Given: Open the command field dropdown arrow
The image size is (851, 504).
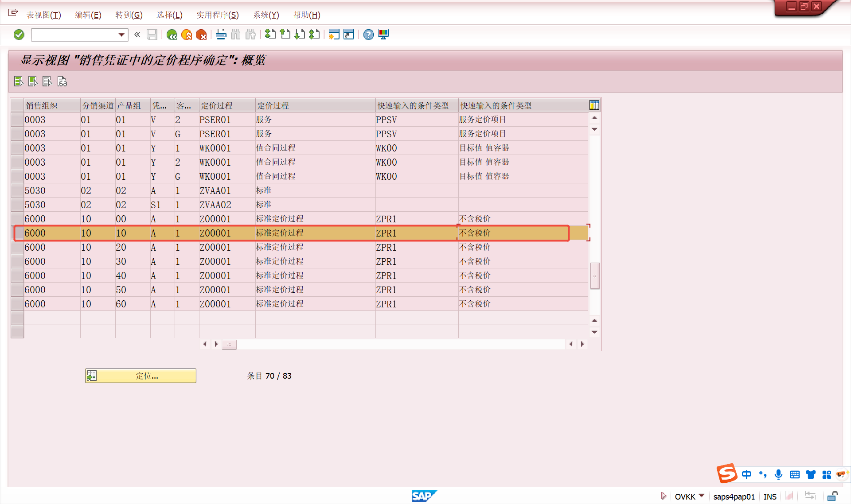Looking at the screenshot, I should (x=121, y=35).
